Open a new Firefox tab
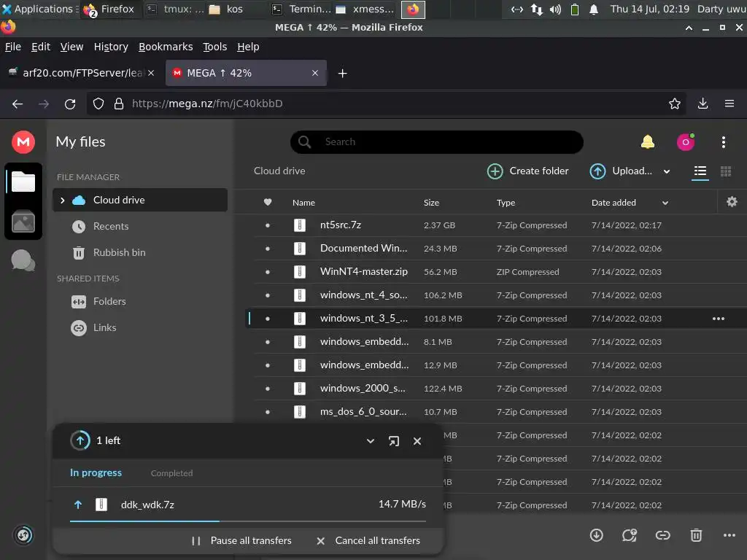The height and width of the screenshot is (560, 747). click(343, 74)
